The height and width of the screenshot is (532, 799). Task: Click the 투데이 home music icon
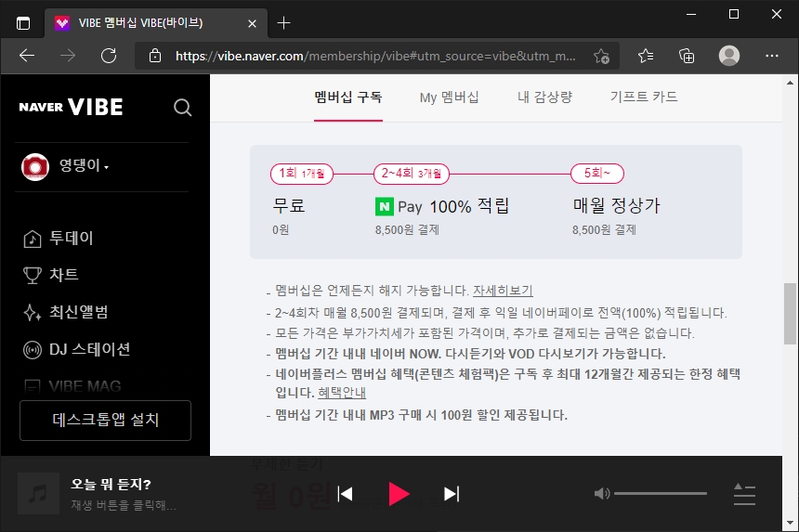33,239
